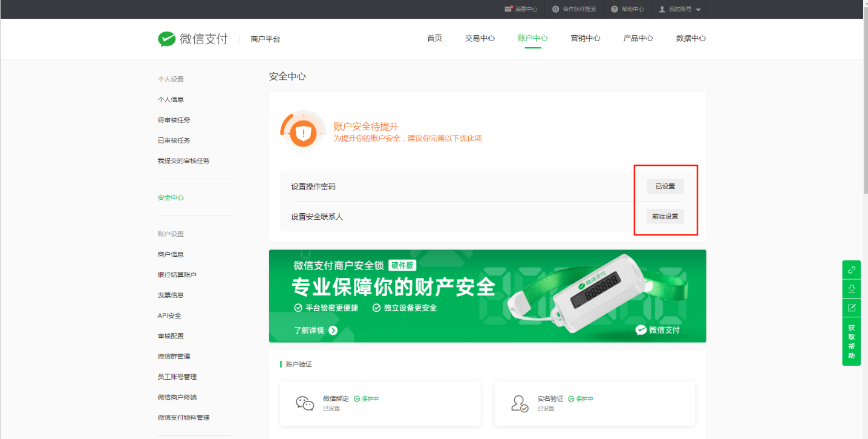Click the 了解详情 link on the banner

click(308, 331)
